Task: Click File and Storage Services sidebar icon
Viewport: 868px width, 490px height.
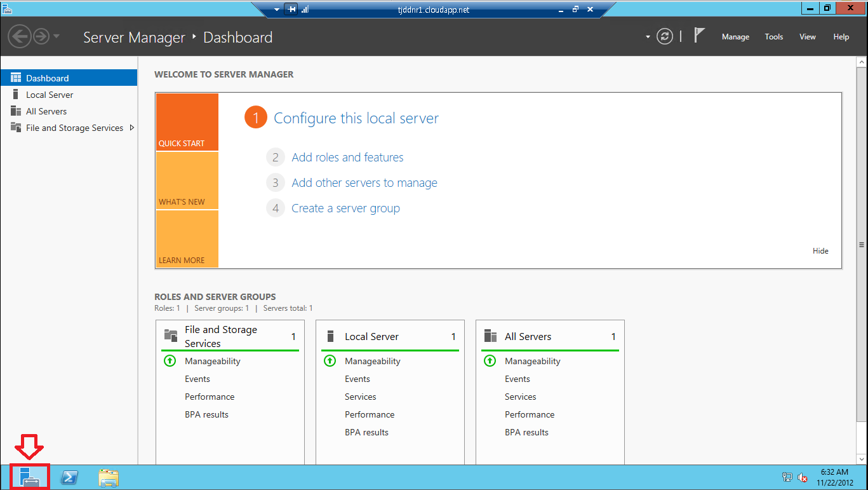Action: 16,128
